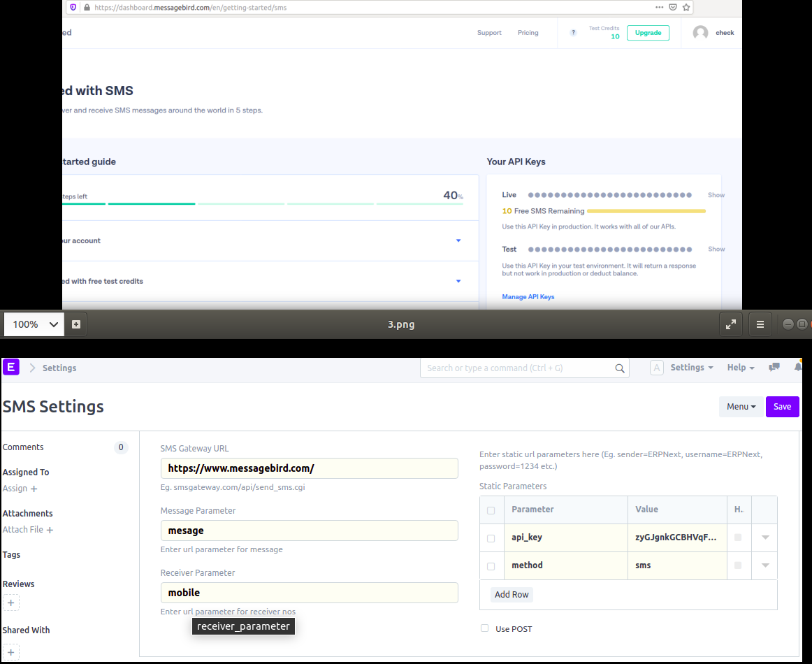Screen dimensions: 812x664
Task: Tick the api_key row checkbox
Action: (491, 538)
